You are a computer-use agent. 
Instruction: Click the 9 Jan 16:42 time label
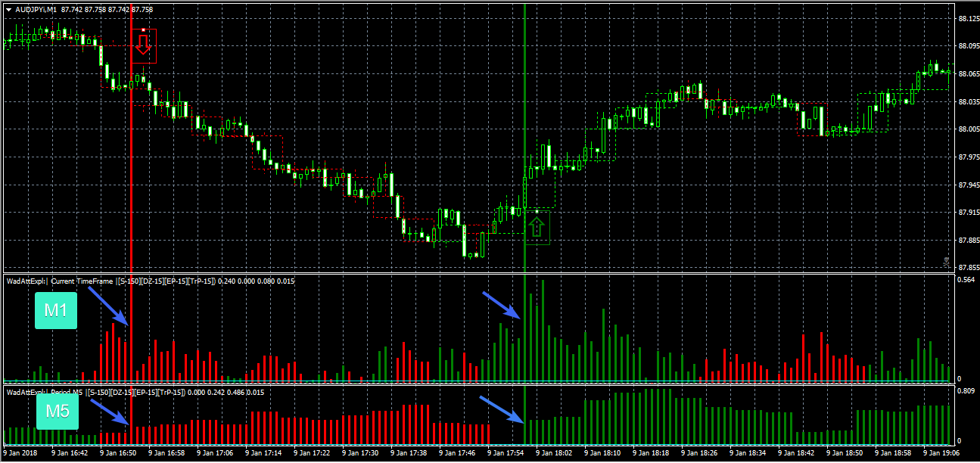(x=70, y=453)
